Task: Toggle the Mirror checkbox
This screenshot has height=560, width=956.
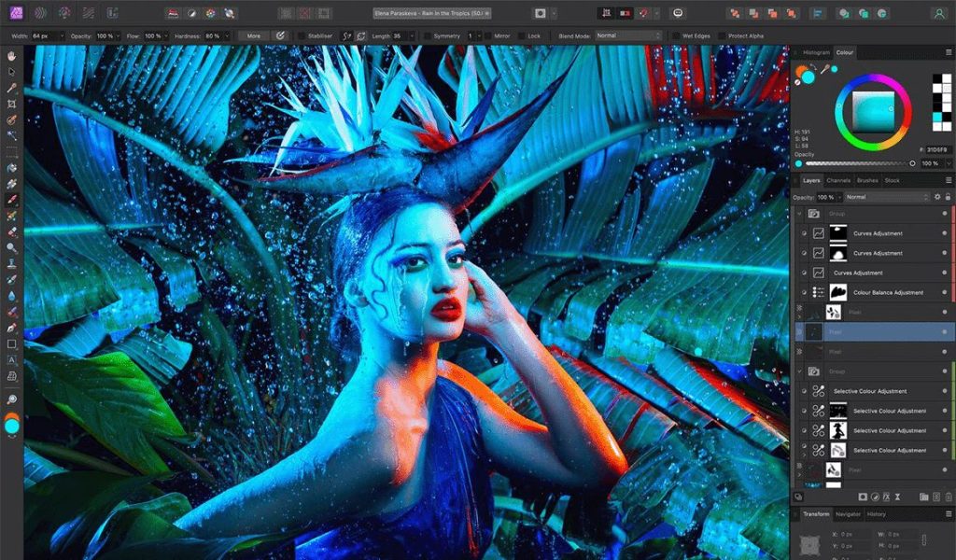Action: click(487, 36)
